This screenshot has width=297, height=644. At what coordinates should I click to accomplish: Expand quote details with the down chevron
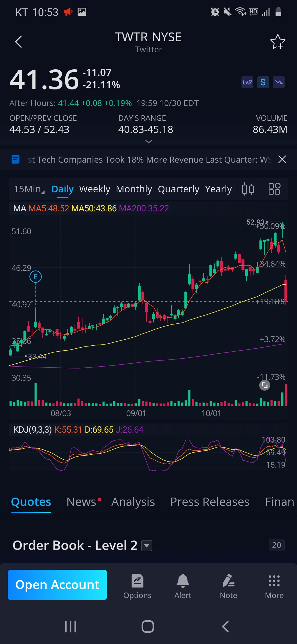pyautogui.click(x=148, y=141)
